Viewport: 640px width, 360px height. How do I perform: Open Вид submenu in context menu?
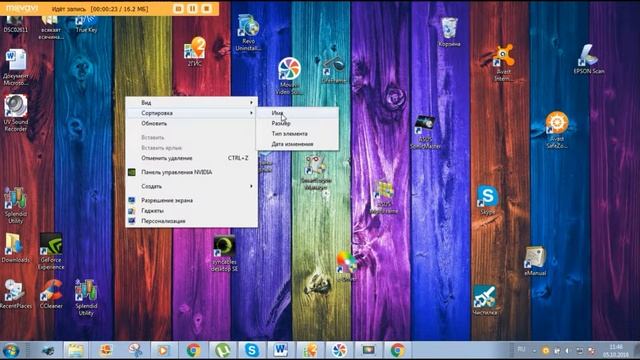(191, 102)
